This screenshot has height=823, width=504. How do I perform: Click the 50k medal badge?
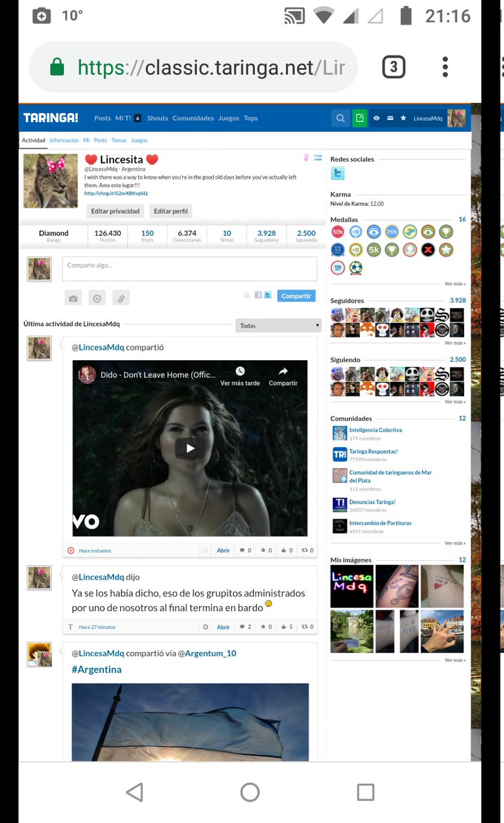tap(337, 232)
